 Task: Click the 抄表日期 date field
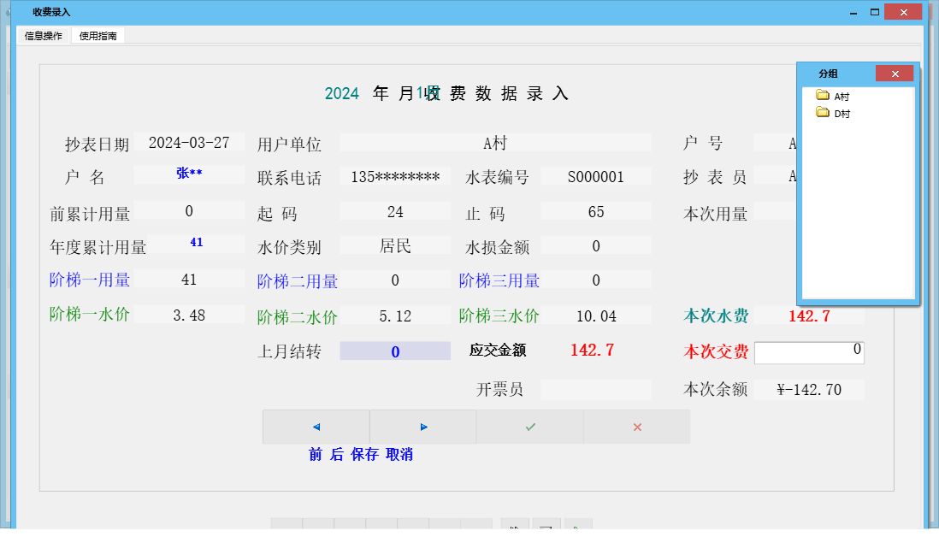point(190,143)
